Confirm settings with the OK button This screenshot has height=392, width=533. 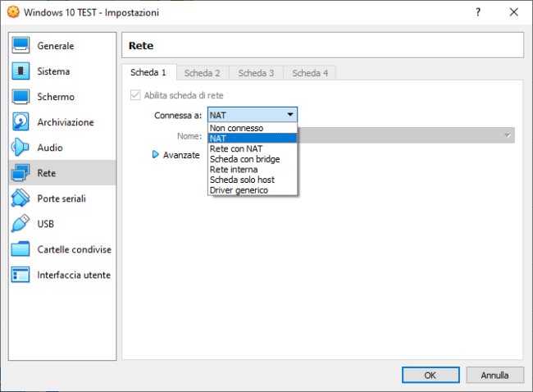tap(430, 375)
